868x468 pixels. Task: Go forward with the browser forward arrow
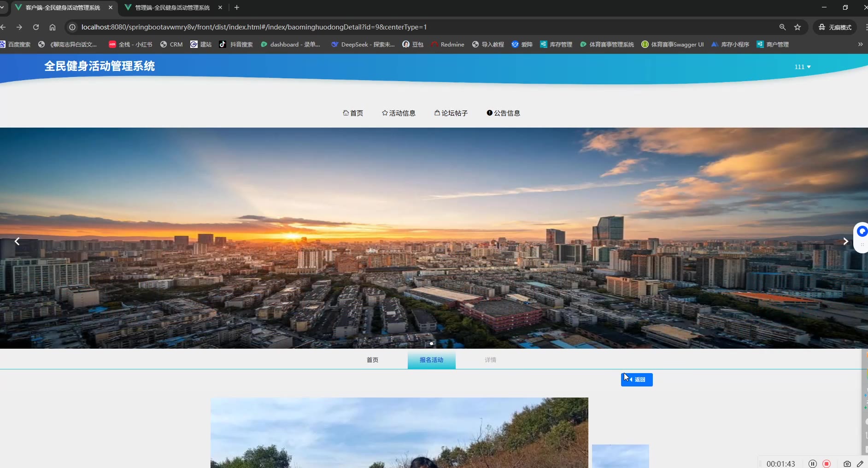pyautogui.click(x=19, y=27)
